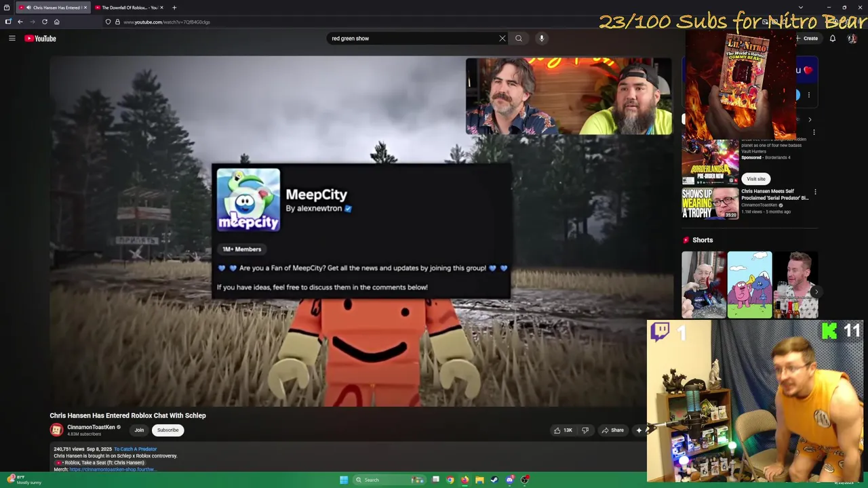Join the CinnamonToastKen channel
868x488 pixels.
pyautogui.click(x=139, y=430)
